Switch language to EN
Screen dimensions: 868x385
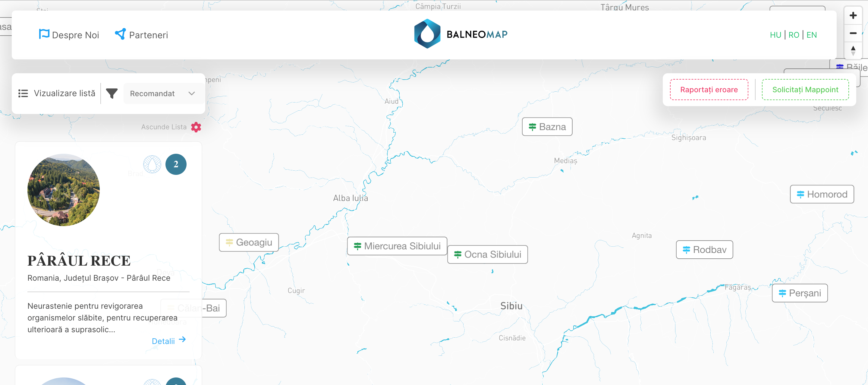coord(811,35)
